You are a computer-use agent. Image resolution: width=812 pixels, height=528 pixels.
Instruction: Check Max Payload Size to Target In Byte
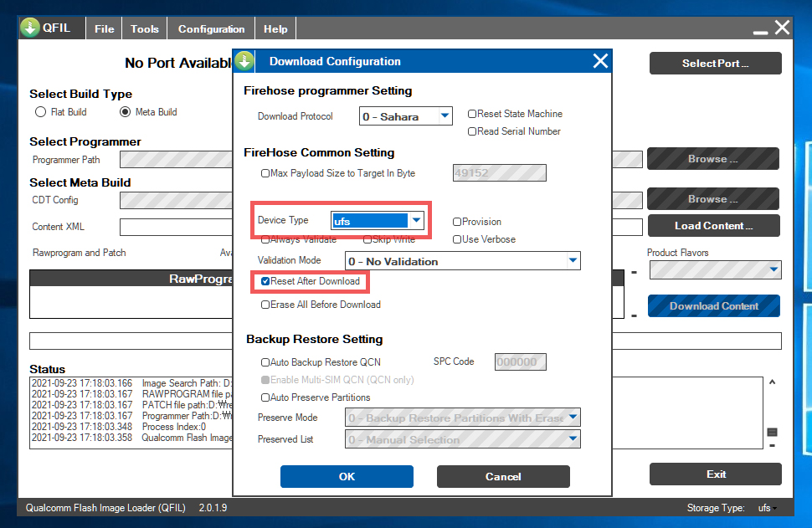click(x=265, y=173)
